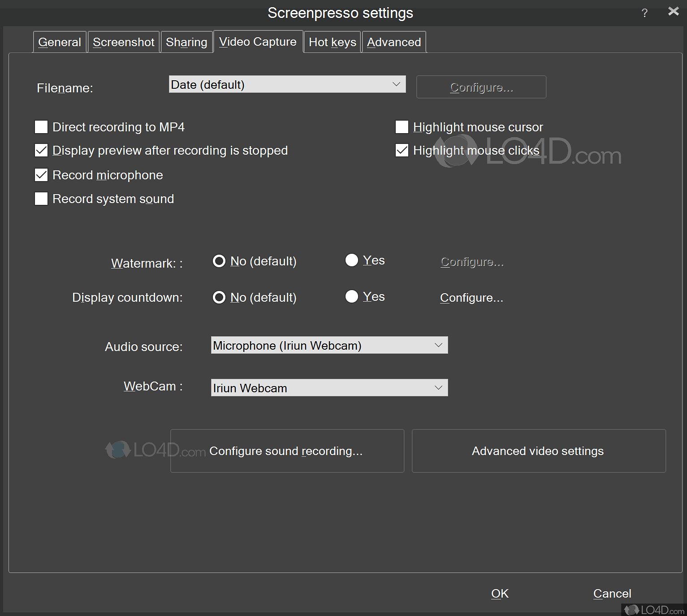Viewport: 687px width, 616px height.
Task: Open the help via the question mark icon
Action: (644, 13)
